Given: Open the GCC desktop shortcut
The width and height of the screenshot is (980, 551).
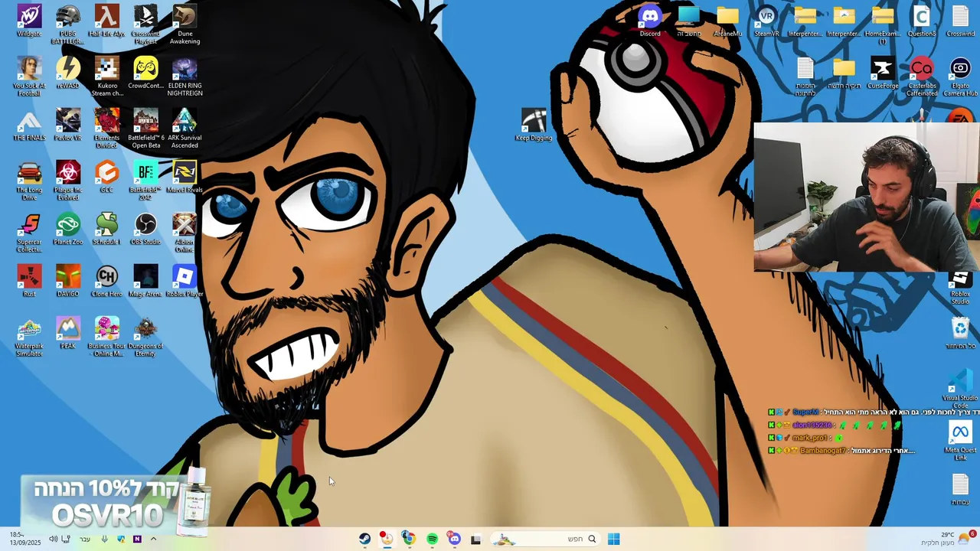Looking at the screenshot, I should [x=106, y=178].
